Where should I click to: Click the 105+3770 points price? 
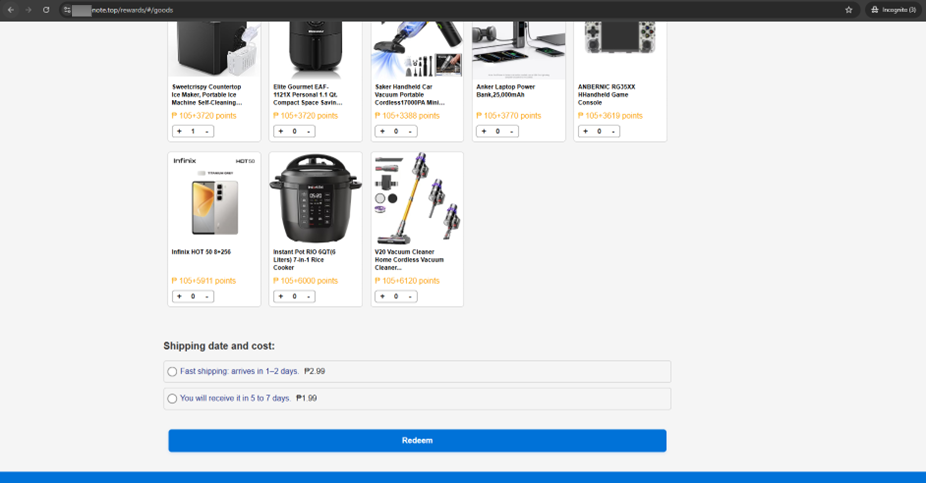pyautogui.click(x=508, y=116)
